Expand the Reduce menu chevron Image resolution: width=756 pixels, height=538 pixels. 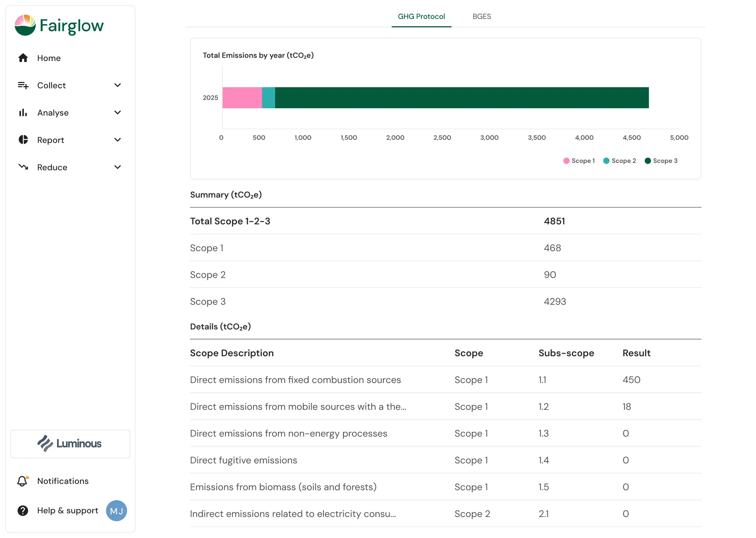coord(118,167)
